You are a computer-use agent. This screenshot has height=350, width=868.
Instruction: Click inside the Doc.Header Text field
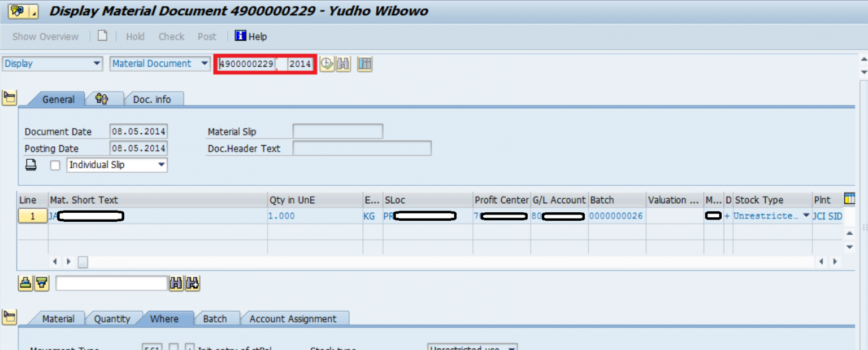coord(362,148)
